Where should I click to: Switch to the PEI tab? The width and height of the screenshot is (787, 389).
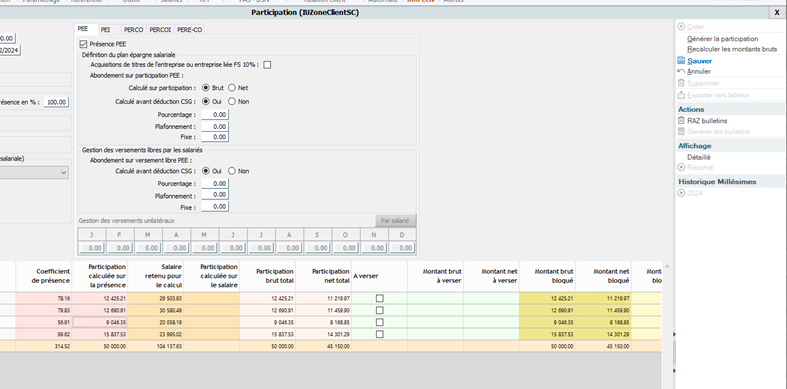(x=106, y=30)
